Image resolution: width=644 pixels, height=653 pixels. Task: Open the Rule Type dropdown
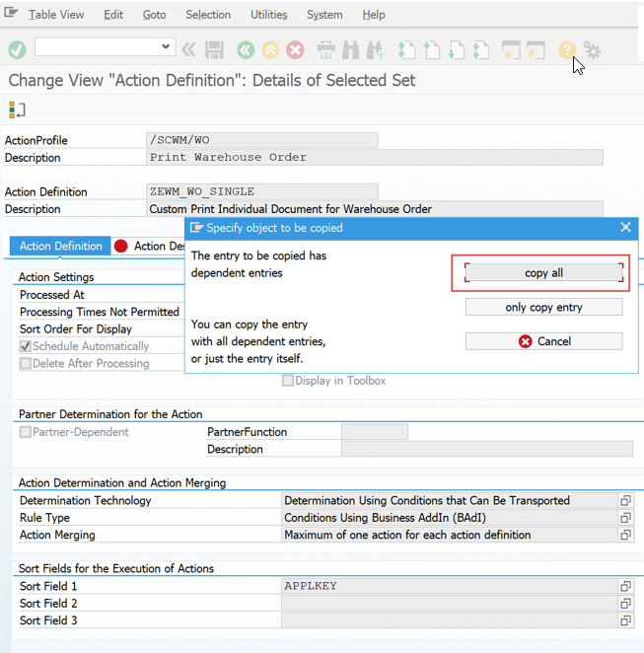coord(625,517)
